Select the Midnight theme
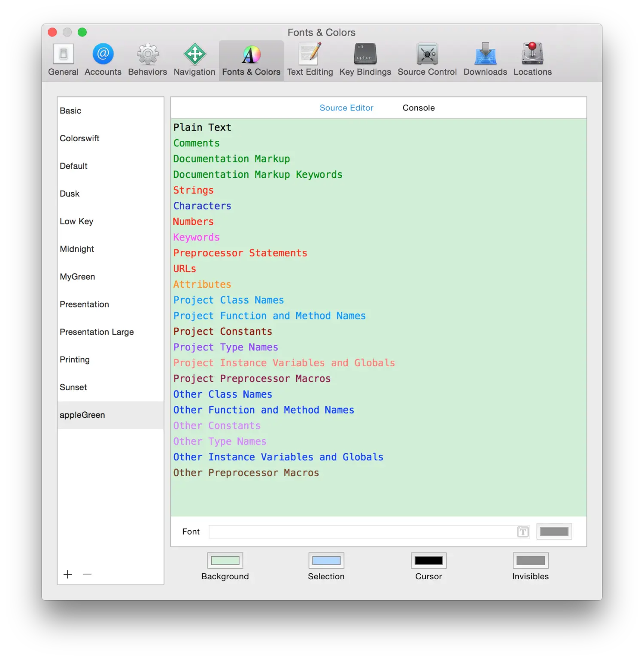 pos(111,249)
